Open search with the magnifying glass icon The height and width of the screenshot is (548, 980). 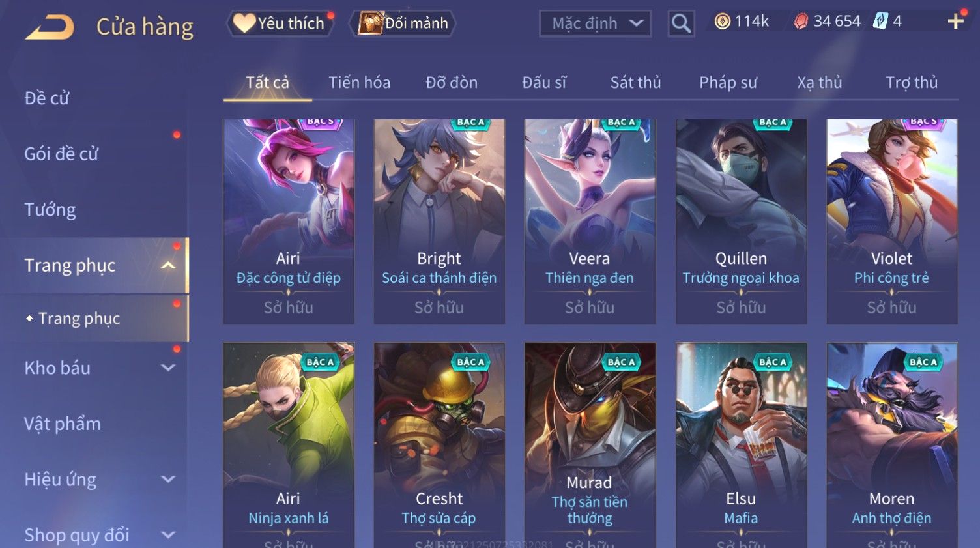coord(681,23)
